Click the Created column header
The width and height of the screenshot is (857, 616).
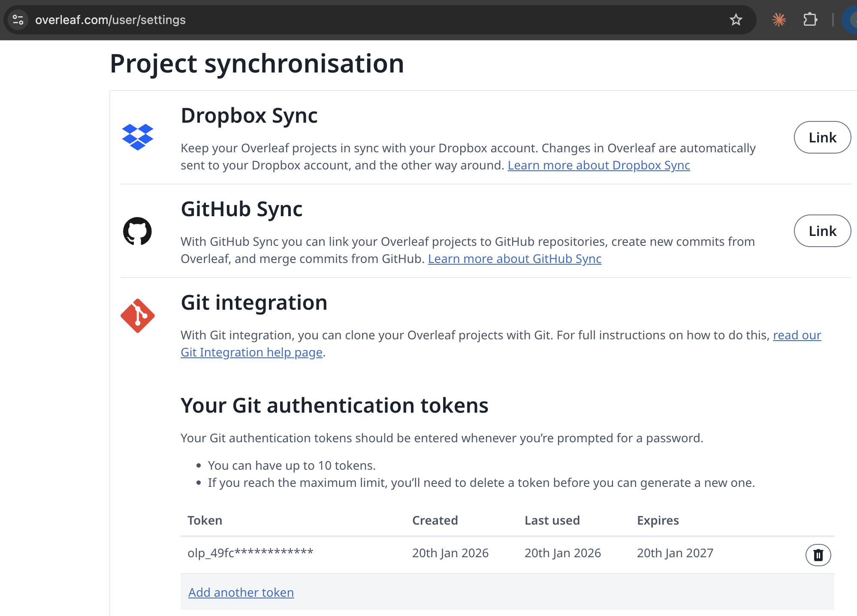435,520
